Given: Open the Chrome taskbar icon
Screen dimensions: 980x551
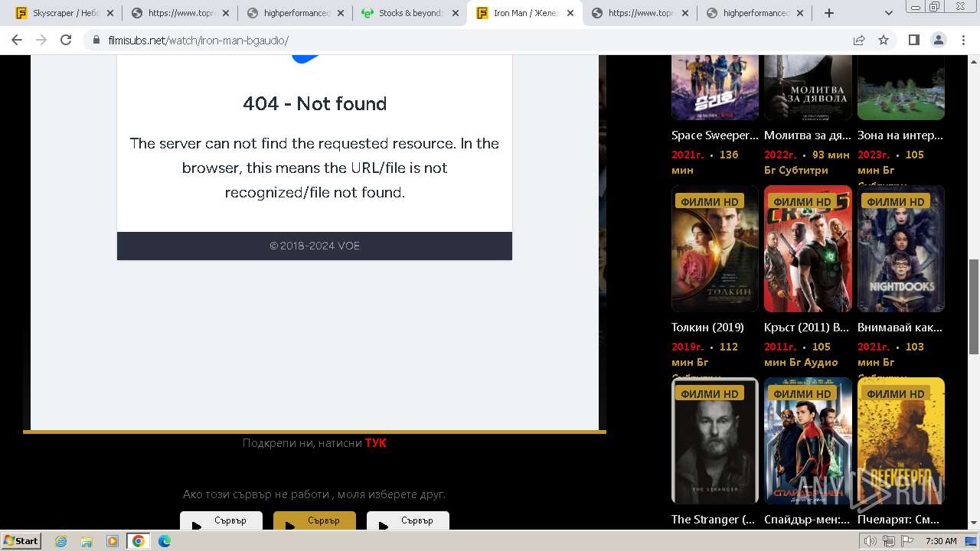Looking at the screenshot, I should (x=139, y=541).
